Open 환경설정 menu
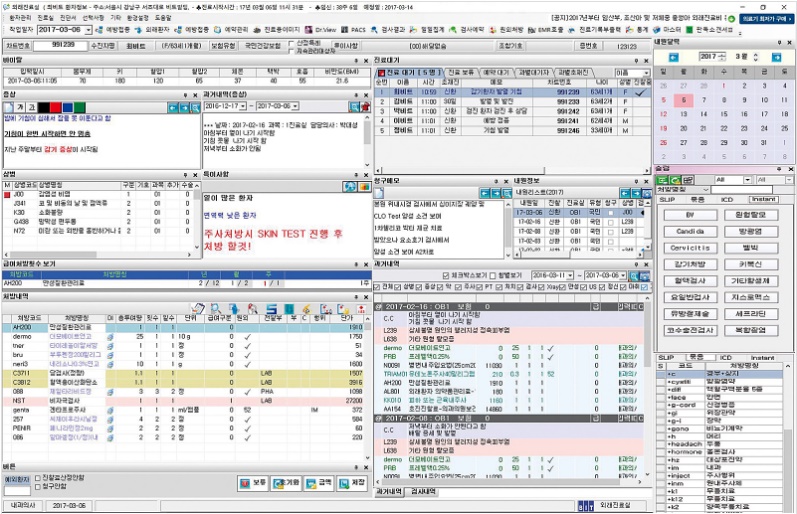797x514 pixels. click(137, 18)
